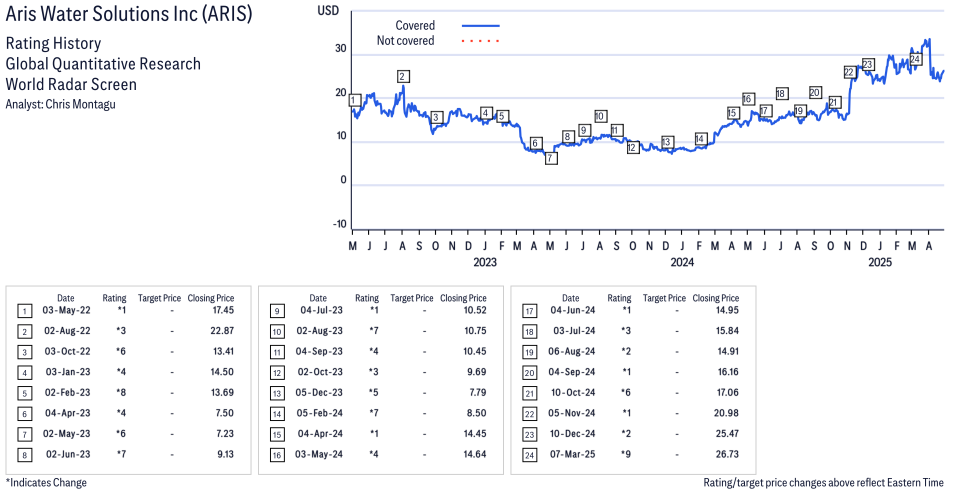Click the -10 value on the price axis
955x489 pixels.
click(x=339, y=224)
